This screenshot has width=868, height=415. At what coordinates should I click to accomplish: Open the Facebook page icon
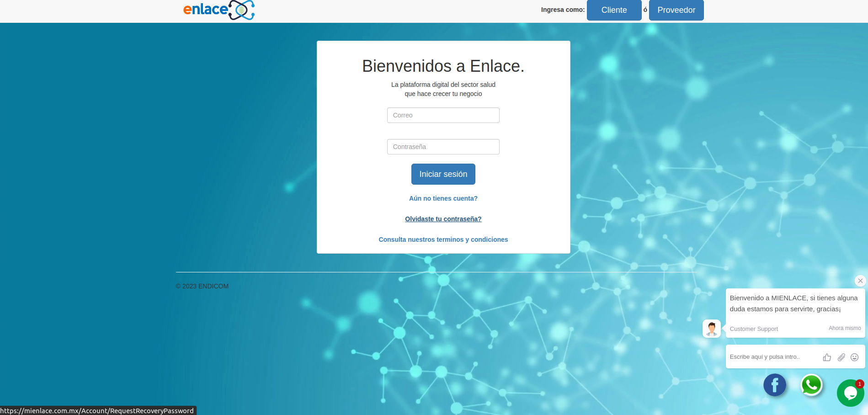tap(775, 385)
